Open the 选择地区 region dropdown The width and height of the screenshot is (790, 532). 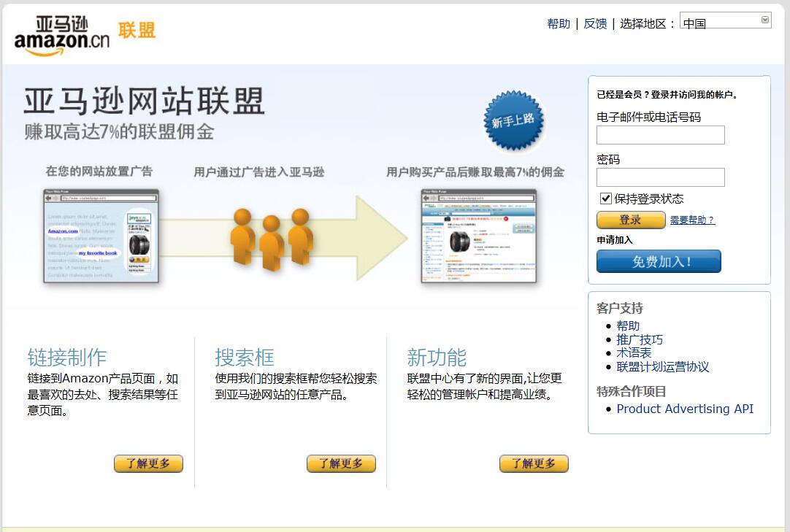725,21
